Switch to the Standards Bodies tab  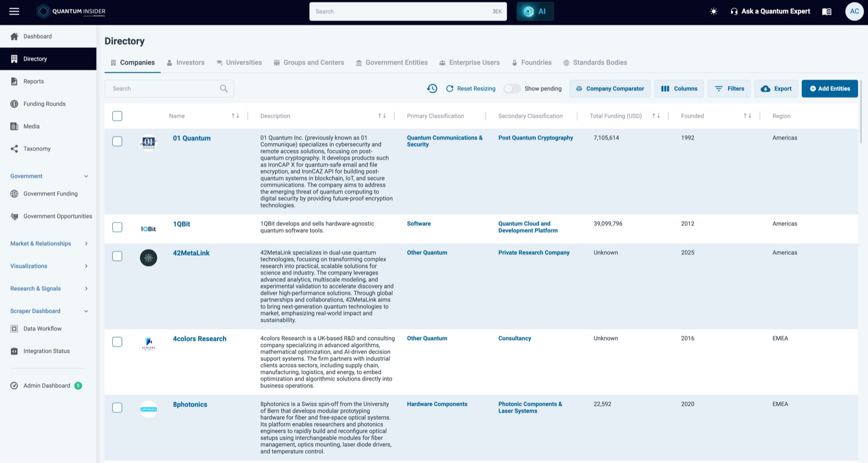(x=595, y=62)
